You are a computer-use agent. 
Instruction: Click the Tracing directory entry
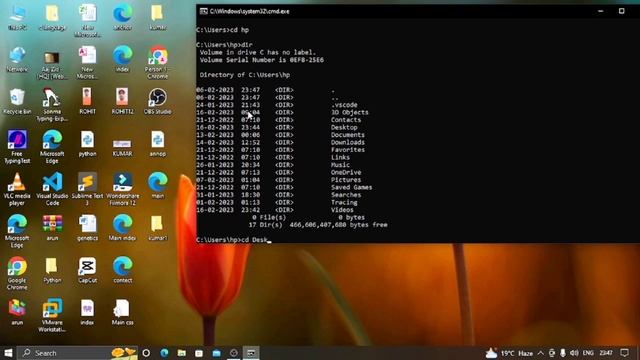click(x=344, y=202)
